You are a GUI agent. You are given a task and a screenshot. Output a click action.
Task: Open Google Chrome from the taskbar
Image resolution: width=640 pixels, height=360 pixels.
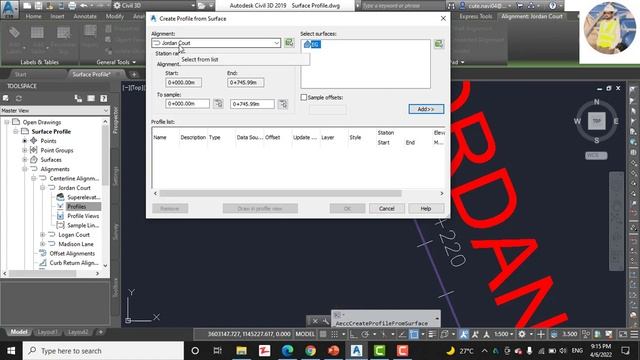click(x=311, y=351)
